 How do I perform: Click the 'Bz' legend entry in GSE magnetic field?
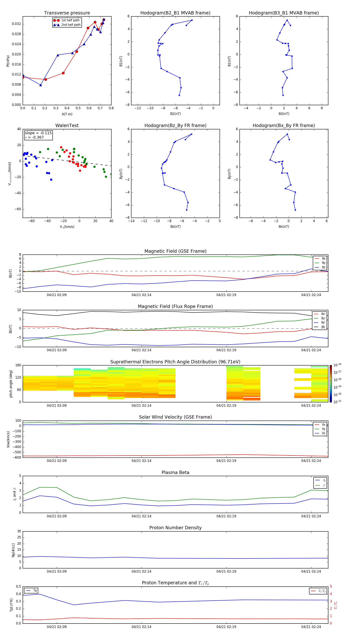[320, 268]
